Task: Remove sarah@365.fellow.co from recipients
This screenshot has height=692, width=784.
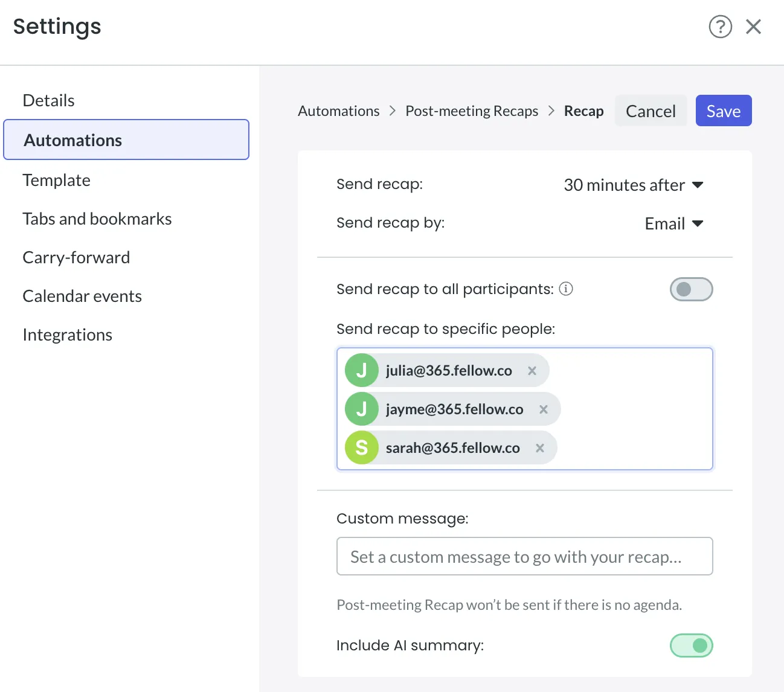Action: [540, 448]
